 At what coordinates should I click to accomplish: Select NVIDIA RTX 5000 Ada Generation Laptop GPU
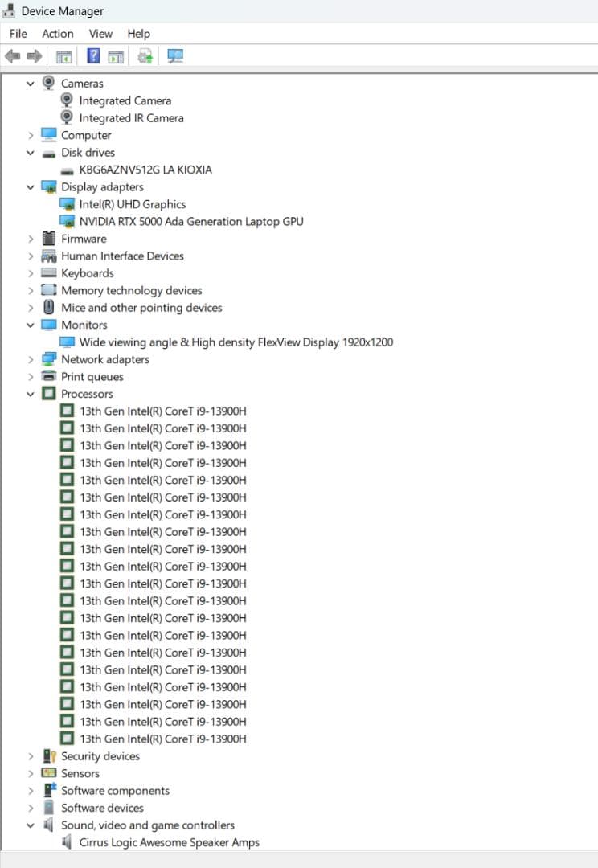coord(190,222)
